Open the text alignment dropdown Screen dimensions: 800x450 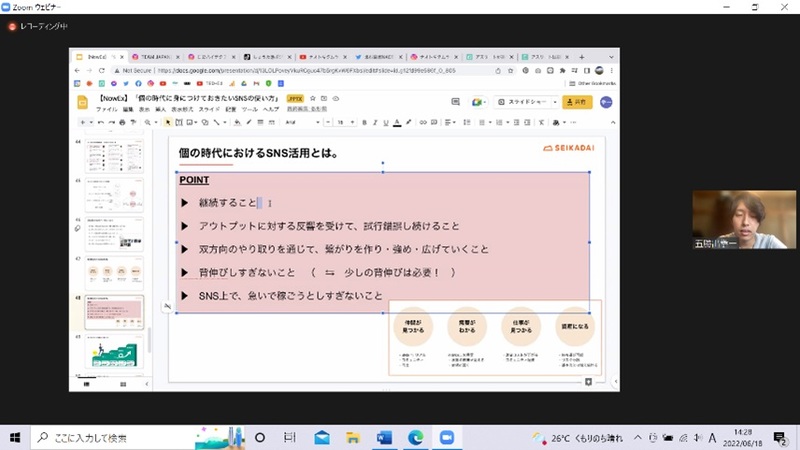click(450, 122)
